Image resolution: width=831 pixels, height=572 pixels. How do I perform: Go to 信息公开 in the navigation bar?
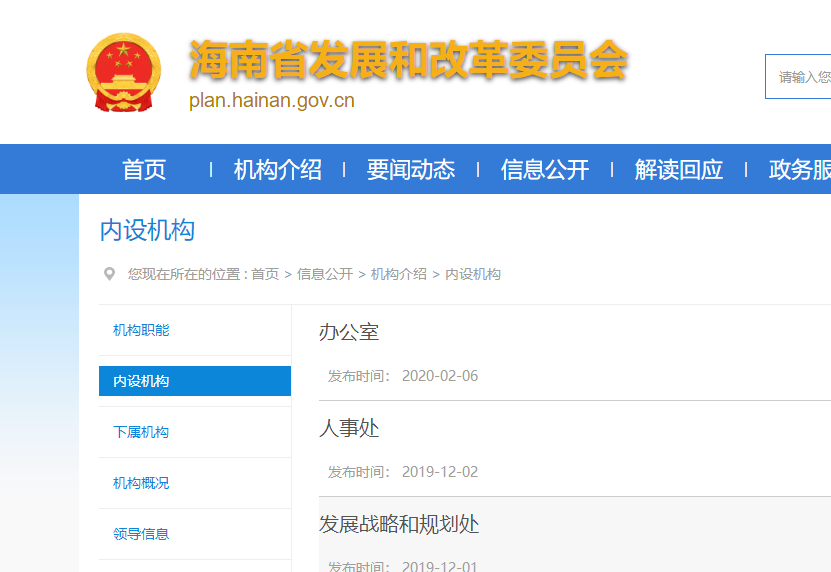pos(544,170)
